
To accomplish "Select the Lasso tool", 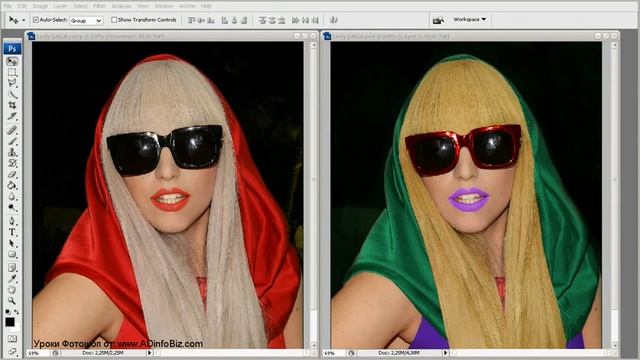I will 12,83.
